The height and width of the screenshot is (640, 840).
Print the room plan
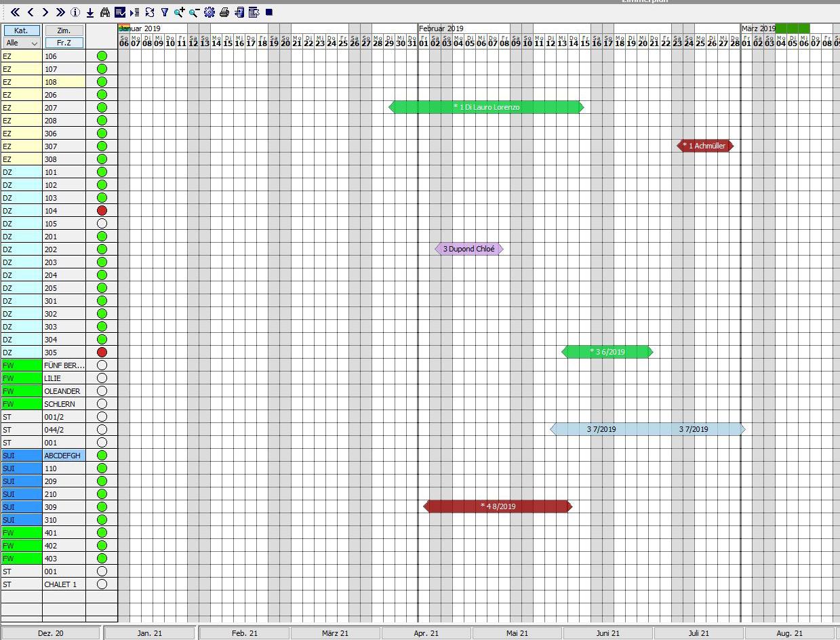pyautogui.click(x=224, y=12)
